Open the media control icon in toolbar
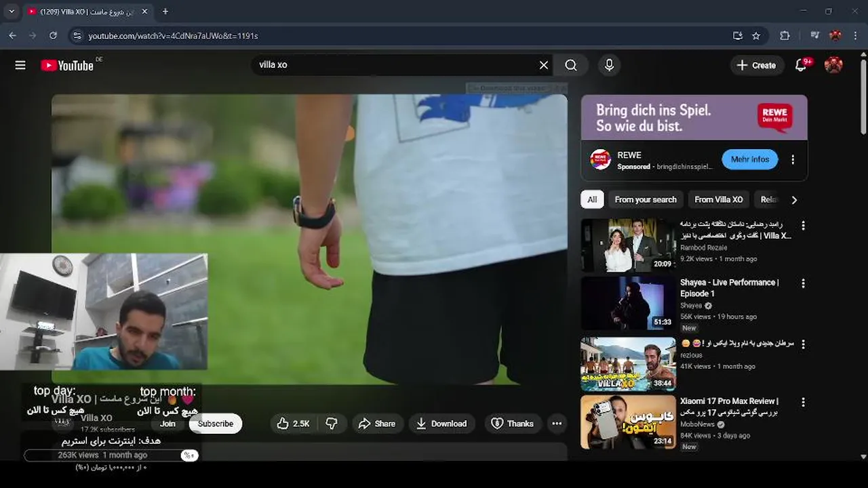 coord(815,36)
